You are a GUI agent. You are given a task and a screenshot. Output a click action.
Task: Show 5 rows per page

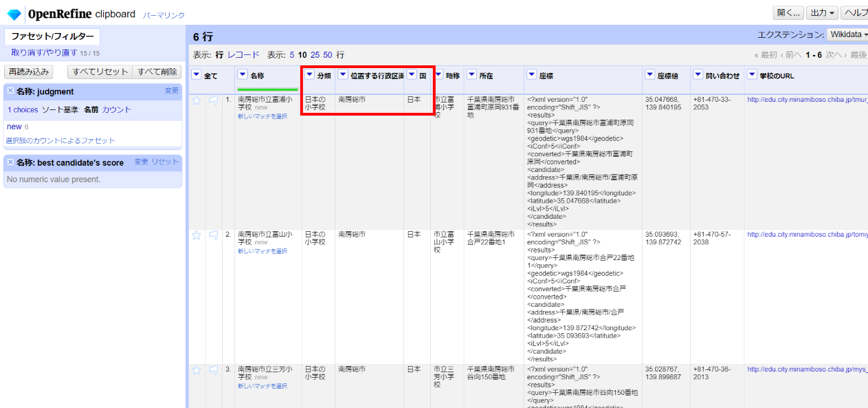coord(291,54)
